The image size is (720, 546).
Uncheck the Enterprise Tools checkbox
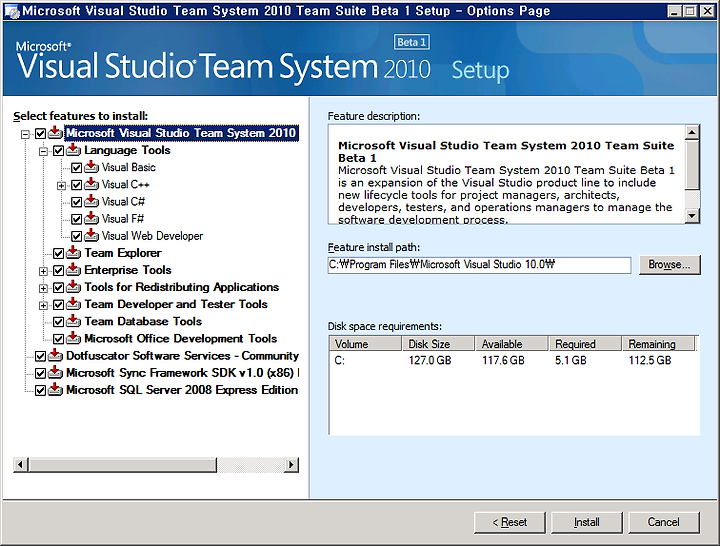point(58,270)
